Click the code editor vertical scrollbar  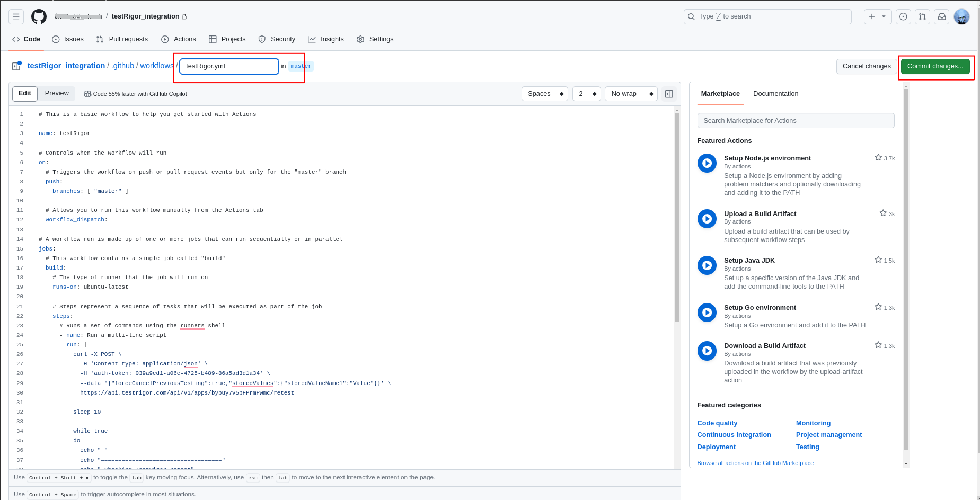pyautogui.click(x=677, y=217)
